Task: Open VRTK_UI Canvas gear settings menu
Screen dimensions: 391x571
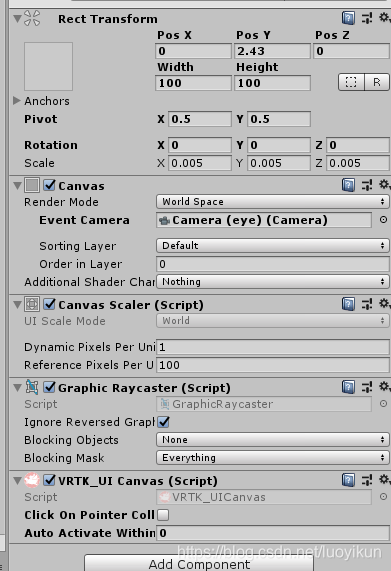Action: click(384, 480)
